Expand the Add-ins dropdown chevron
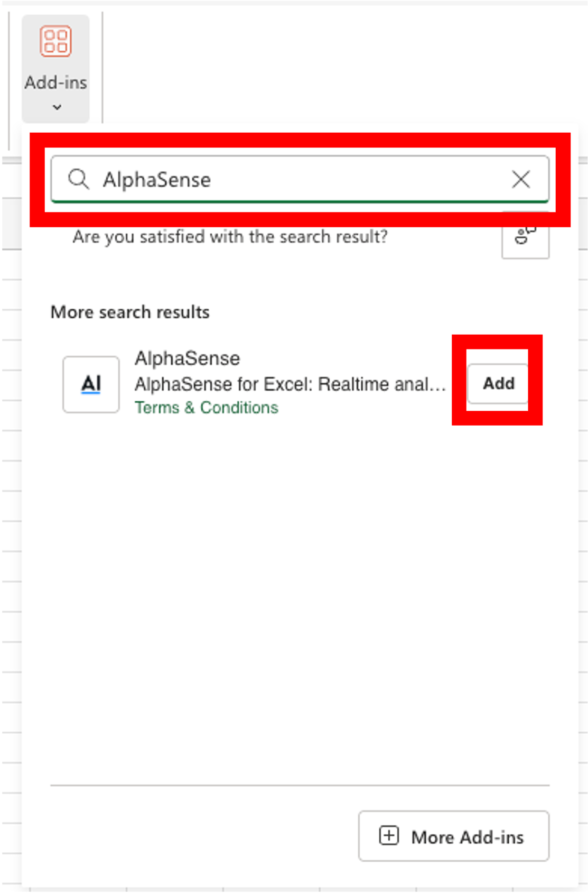 tap(57, 107)
